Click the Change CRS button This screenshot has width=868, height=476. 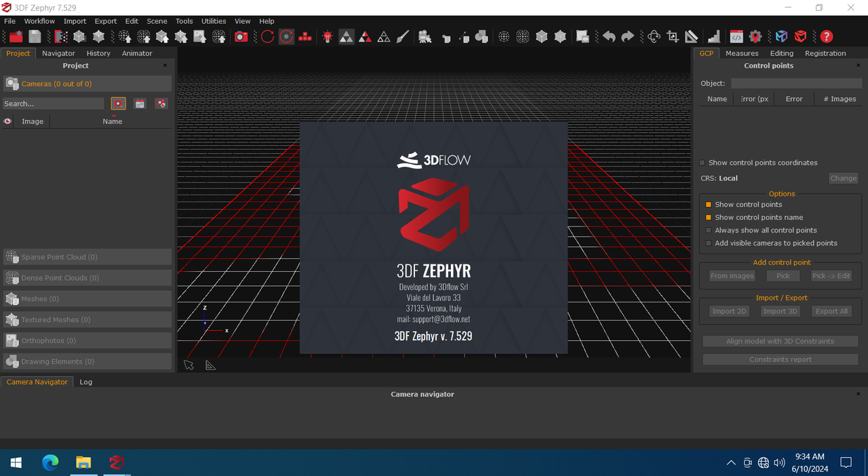(x=844, y=178)
